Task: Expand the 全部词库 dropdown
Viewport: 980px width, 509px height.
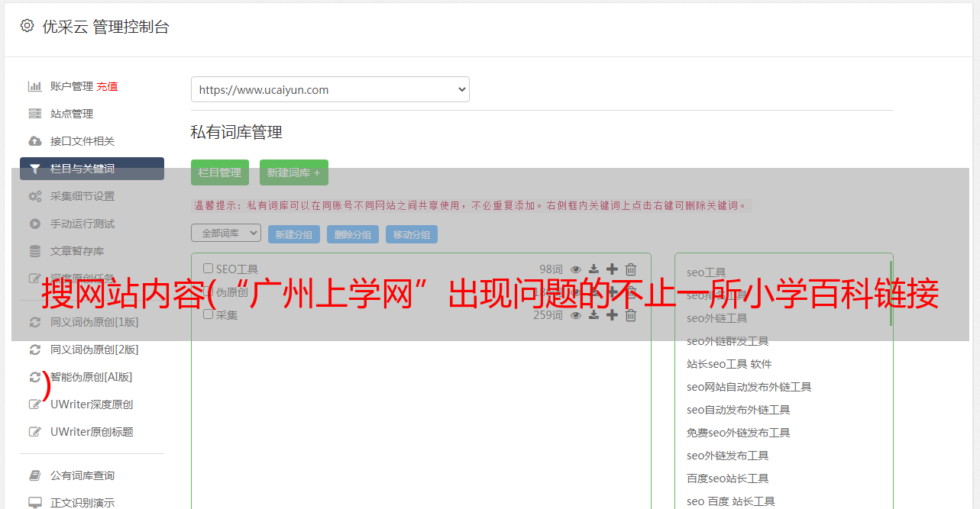Action: (226, 233)
